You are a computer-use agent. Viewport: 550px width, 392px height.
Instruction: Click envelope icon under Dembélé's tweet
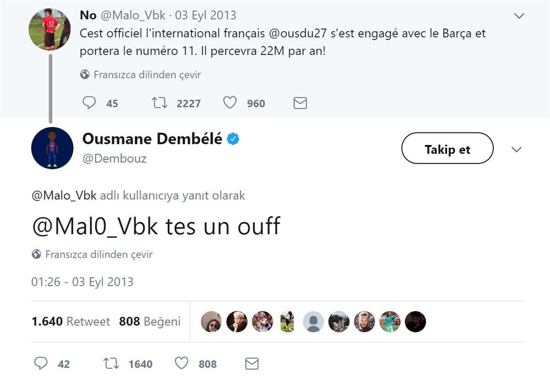click(x=251, y=363)
